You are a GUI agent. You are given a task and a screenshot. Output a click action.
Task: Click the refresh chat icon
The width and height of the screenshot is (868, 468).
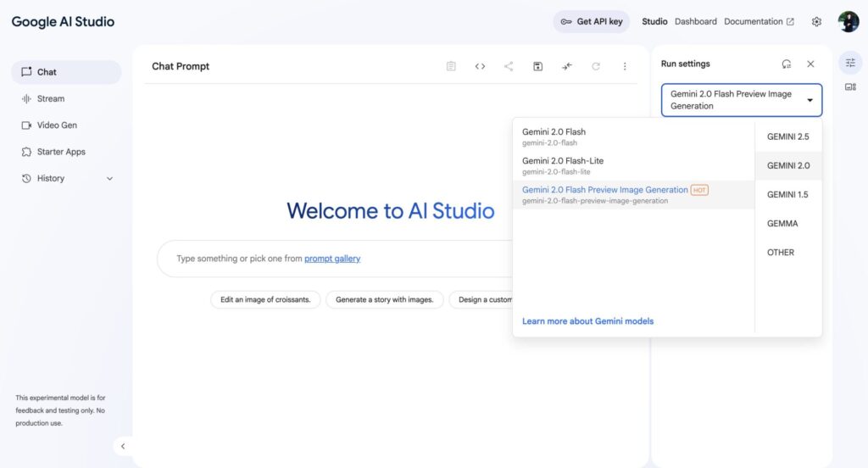(596, 66)
